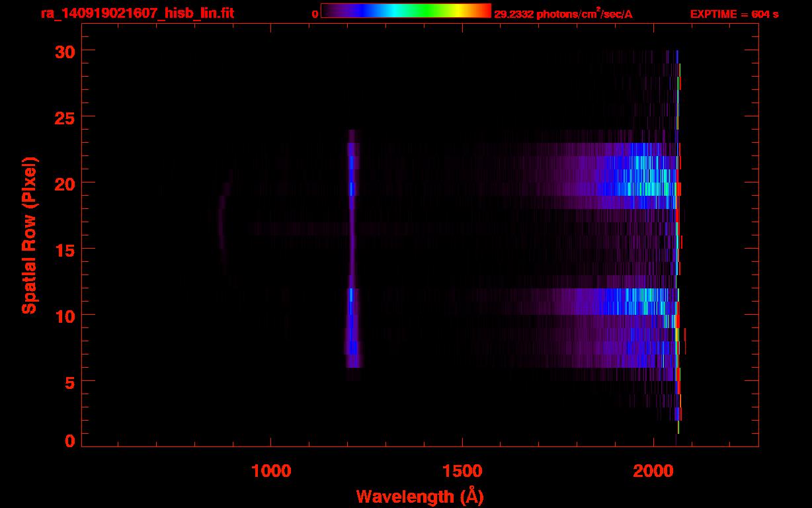Click the x-axis tick label 2000
Viewport: 812px width, 508px height.
tap(653, 472)
